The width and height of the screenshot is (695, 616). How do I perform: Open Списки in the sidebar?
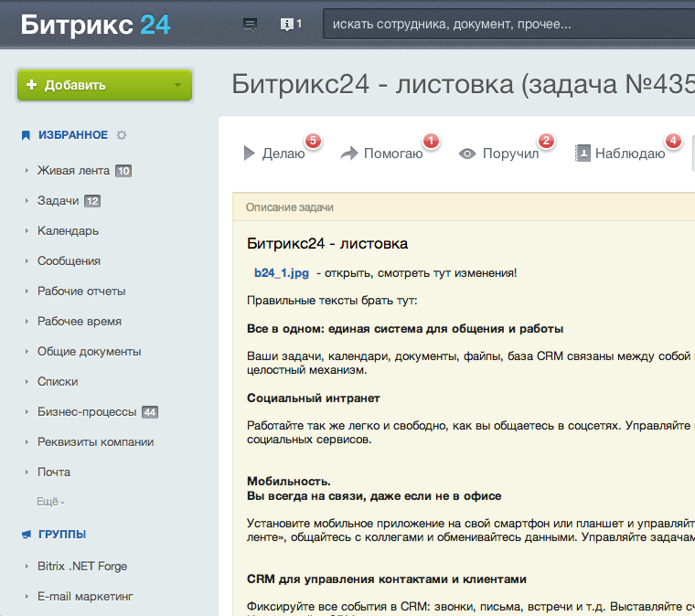pyautogui.click(x=58, y=381)
